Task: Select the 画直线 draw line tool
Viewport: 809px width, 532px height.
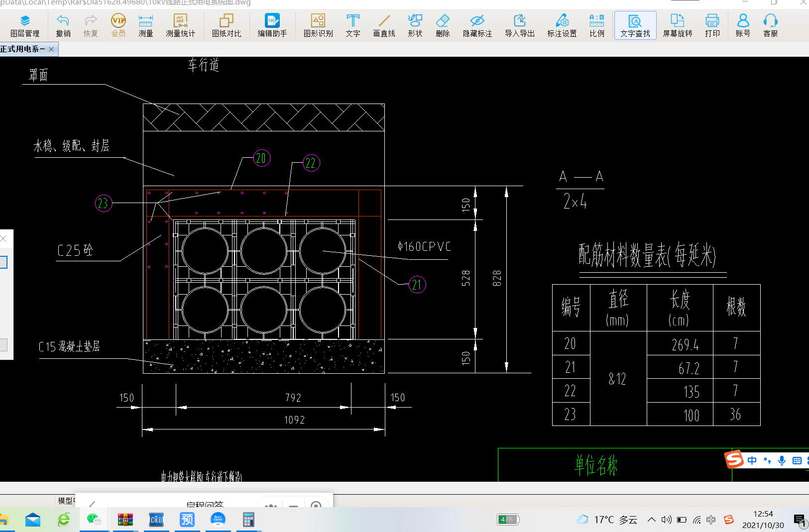Action: [384, 25]
